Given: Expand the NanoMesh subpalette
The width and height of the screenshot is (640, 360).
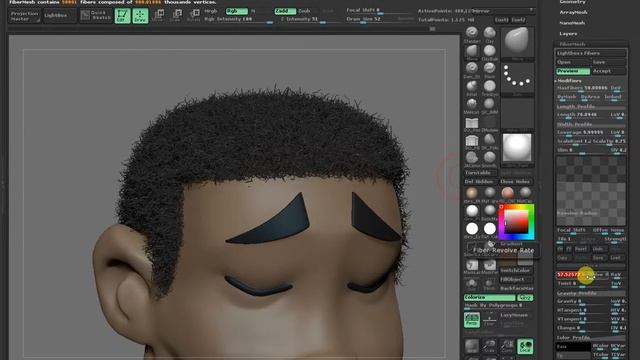Looking at the screenshot, I should [573, 23].
